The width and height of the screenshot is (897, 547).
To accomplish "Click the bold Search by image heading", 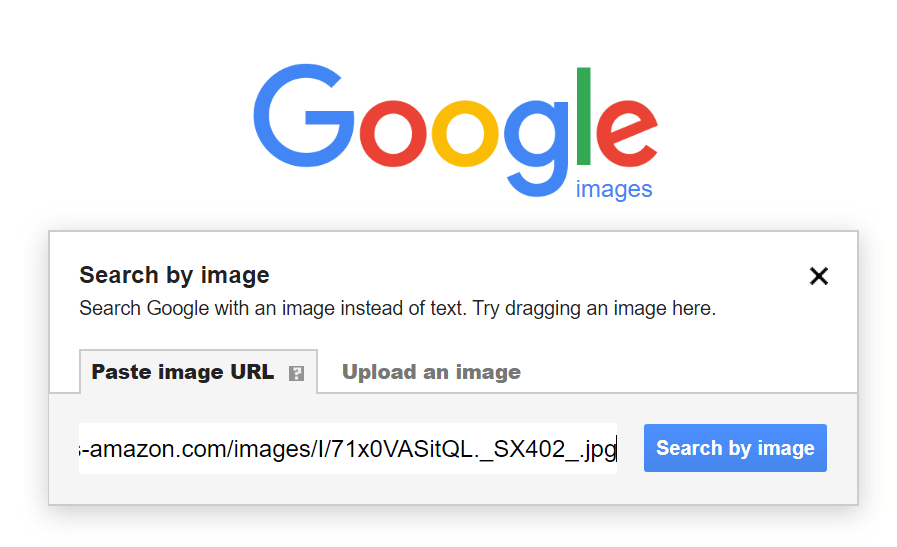I will (174, 275).
